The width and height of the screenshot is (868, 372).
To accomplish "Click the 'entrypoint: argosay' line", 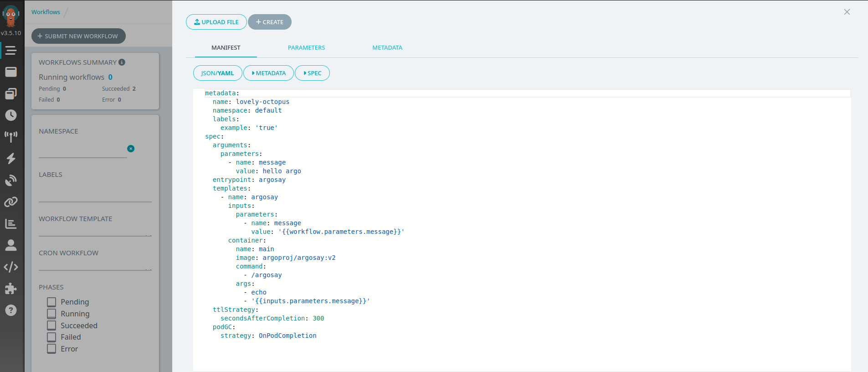I will point(249,180).
